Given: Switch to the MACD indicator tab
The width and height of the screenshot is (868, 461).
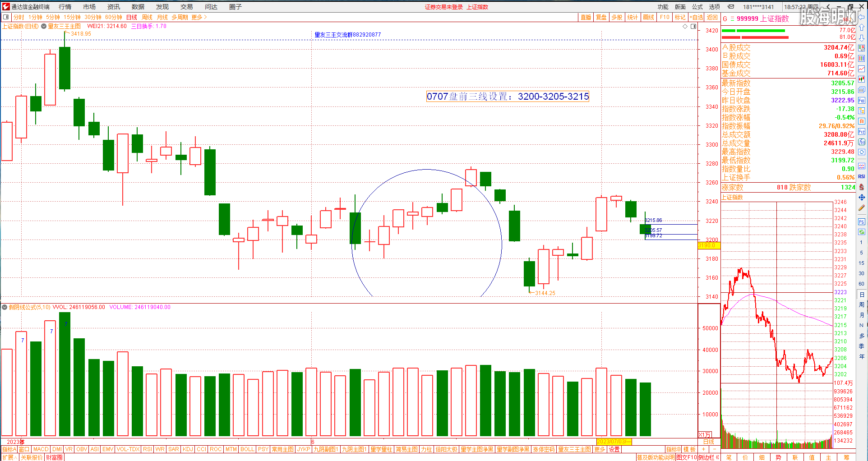Looking at the screenshot, I should tap(41, 449).
